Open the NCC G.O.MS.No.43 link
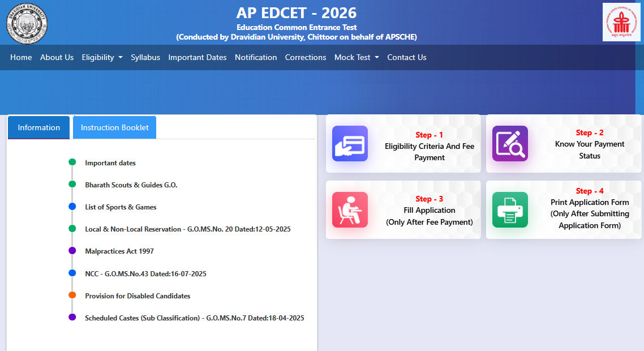Image resolution: width=644 pixels, height=351 pixels. point(145,274)
